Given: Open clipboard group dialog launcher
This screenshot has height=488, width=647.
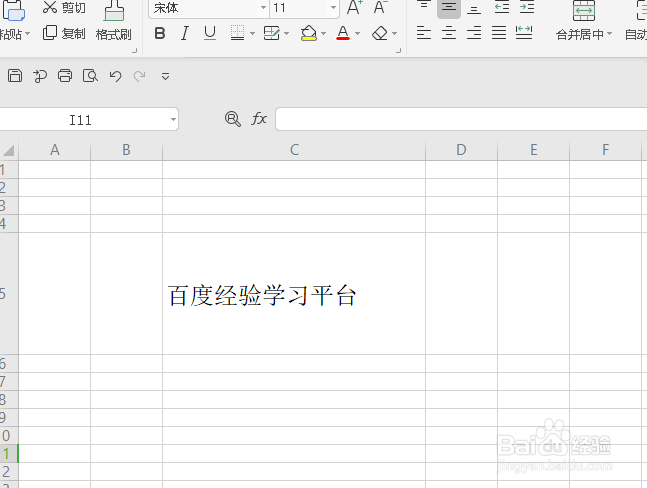Looking at the screenshot, I should click(x=134, y=50).
